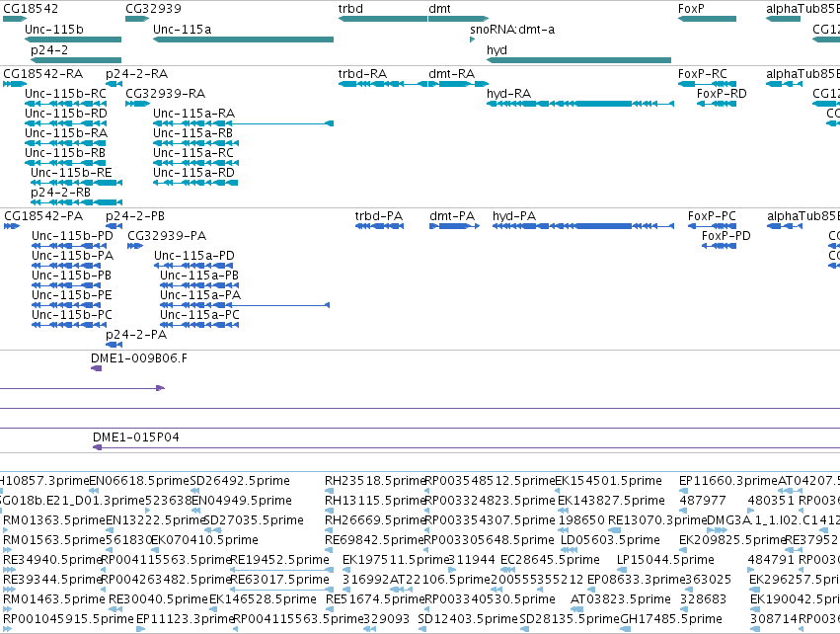Open the 'p24-2-RB' transcript label
The height and width of the screenshot is (634, 840).
pos(60,192)
